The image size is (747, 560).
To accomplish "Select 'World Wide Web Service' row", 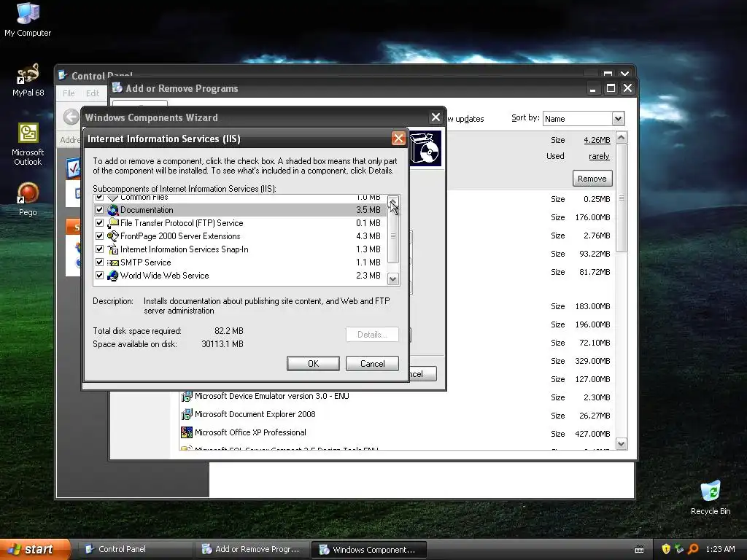I will [239, 275].
